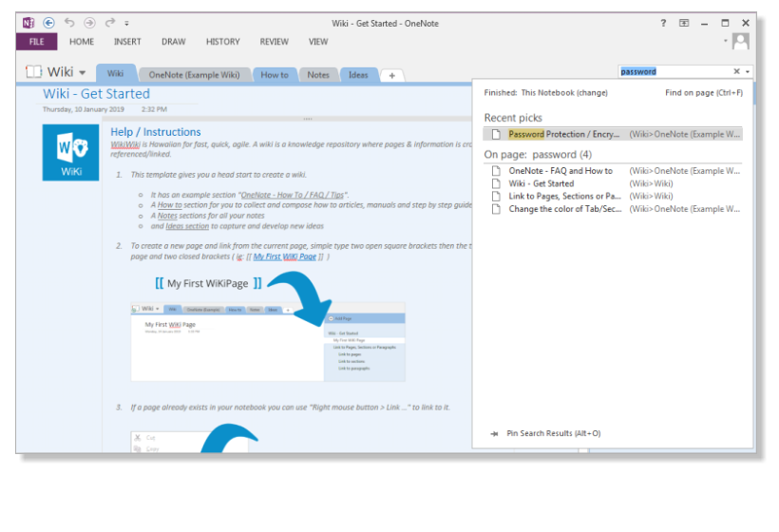The width and height of the screenshot is (779, 532).
Task: Toggle Full Page View icon in title bar
Action: [684, 23]
